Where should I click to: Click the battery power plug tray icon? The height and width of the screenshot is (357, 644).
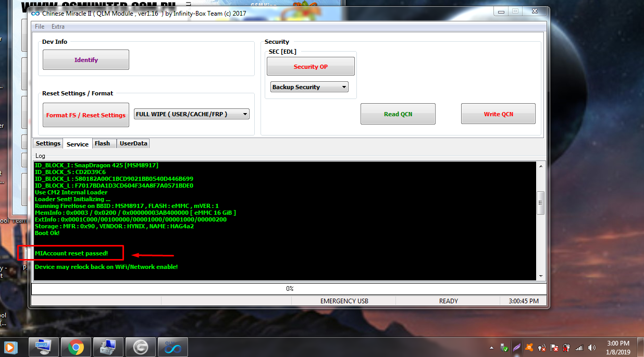pyautogui.click(x=567, y=348)
